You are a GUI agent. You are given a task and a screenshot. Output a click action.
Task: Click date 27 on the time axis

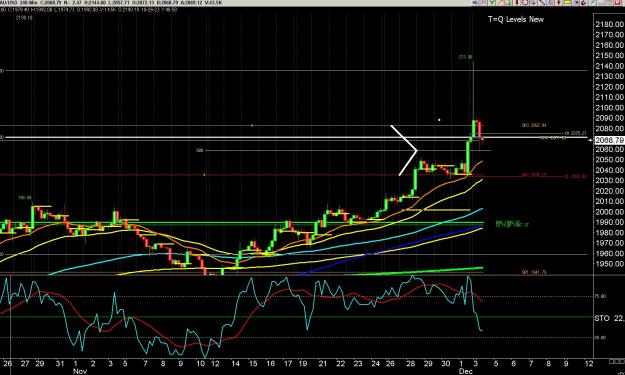point(25,363)
